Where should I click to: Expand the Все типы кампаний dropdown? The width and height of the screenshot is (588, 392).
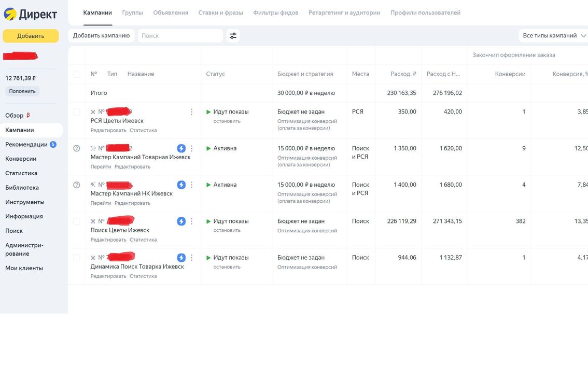[554, 36]
